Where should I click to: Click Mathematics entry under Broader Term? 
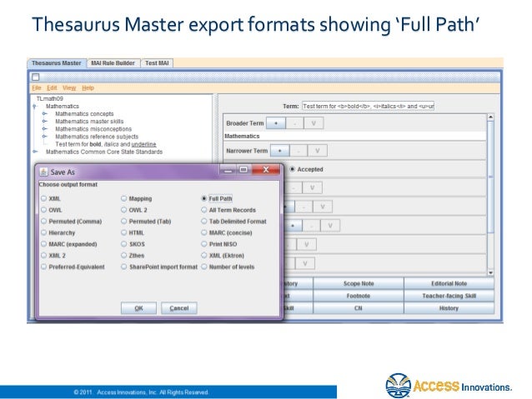coord(354,136)
